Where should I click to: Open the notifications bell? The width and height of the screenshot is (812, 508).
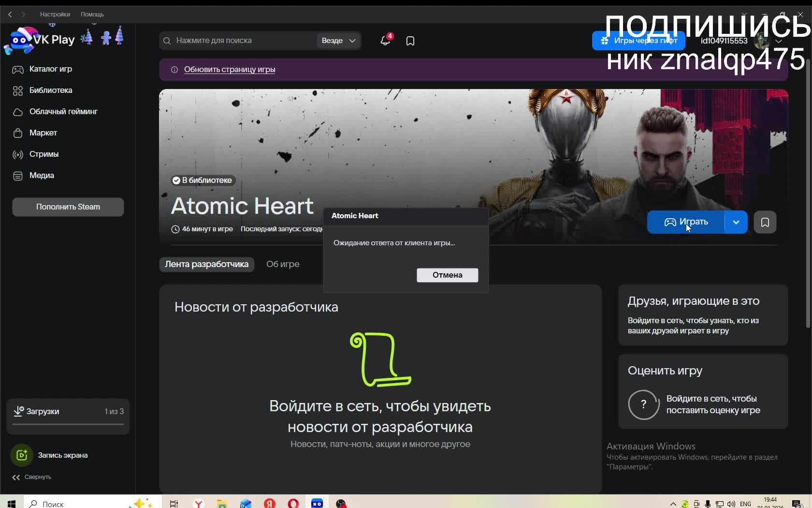coord(385,41)
